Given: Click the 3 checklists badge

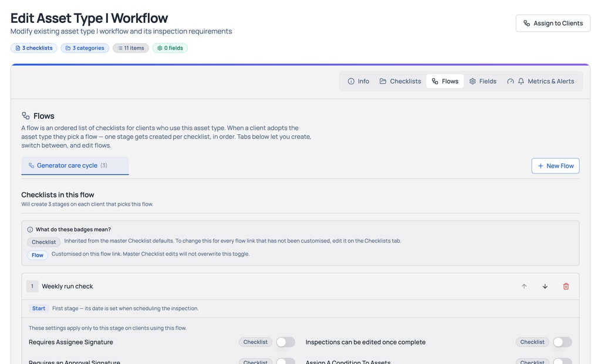Looking at the screenshot, I should click(x=33, y=48).
